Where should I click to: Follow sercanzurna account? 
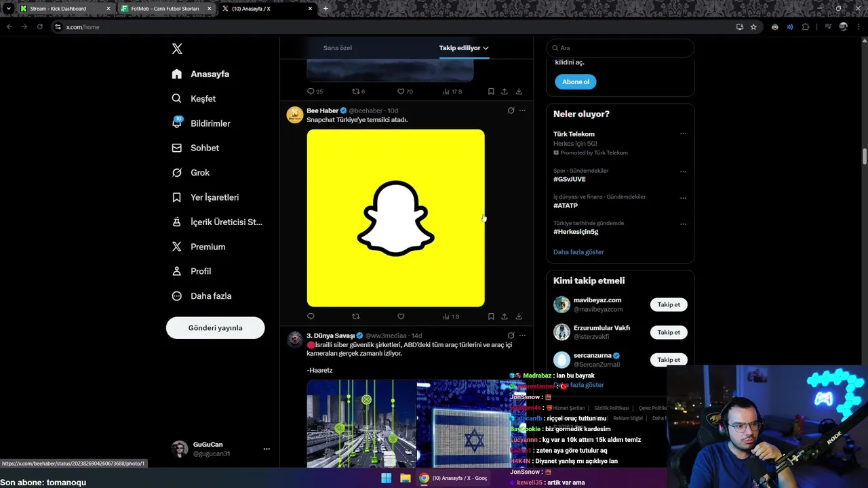point(669,360)
